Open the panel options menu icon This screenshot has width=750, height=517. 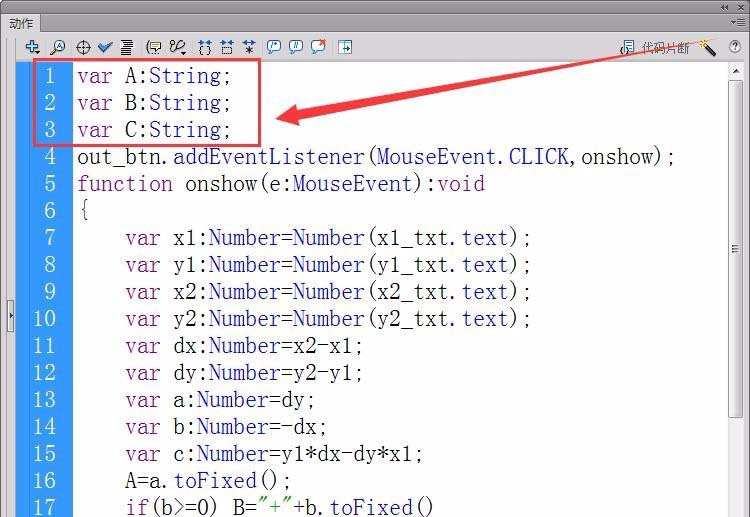(737, 22)
